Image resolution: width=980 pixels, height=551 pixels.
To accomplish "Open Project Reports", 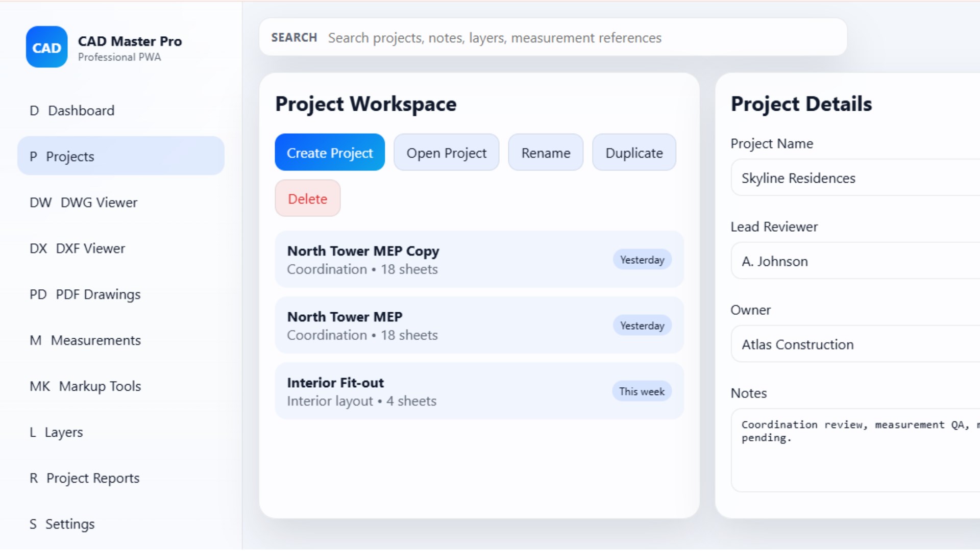I will [120, 478].
